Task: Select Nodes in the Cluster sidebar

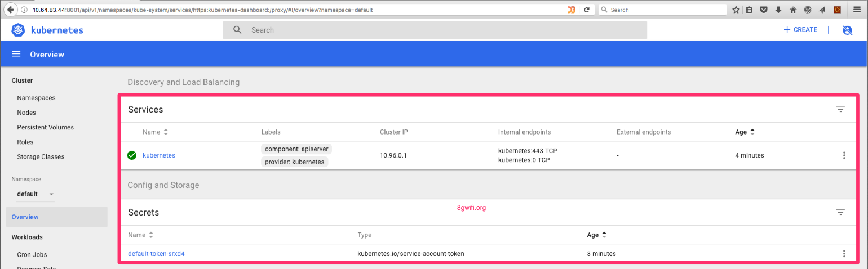Action: click(26, 113)
